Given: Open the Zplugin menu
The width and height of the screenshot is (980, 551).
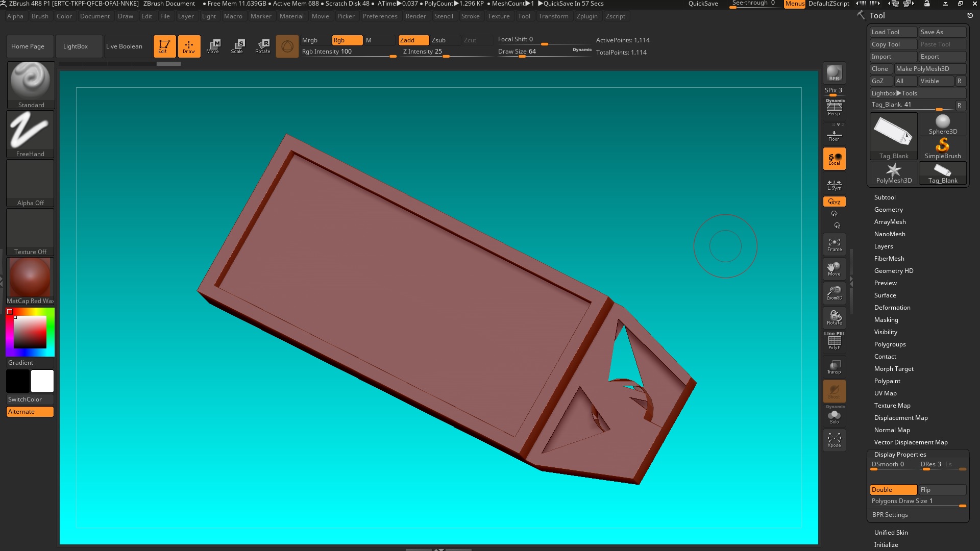Looking at the screenshot, I should pyautogui.click(x=587, y=16).
